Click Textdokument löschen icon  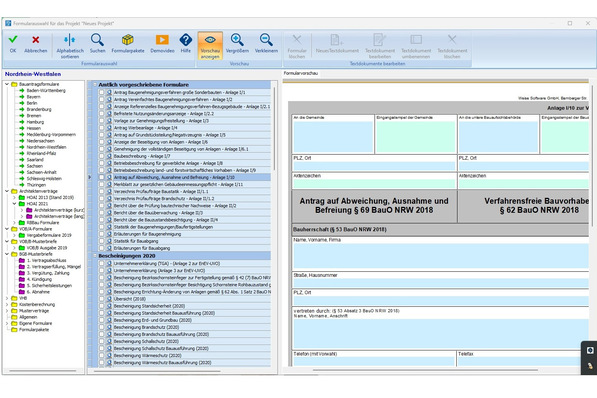(452, 39)
